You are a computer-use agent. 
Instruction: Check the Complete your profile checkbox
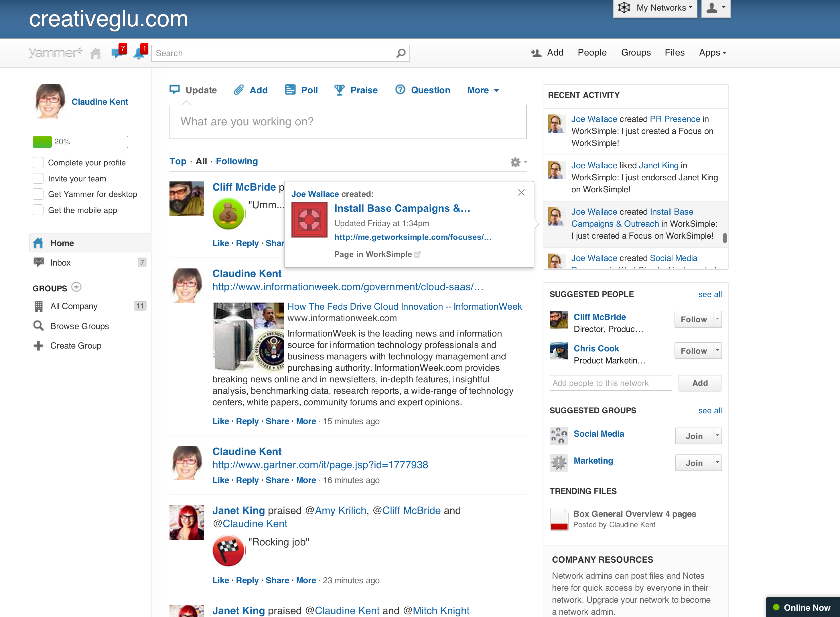[38, 163]
